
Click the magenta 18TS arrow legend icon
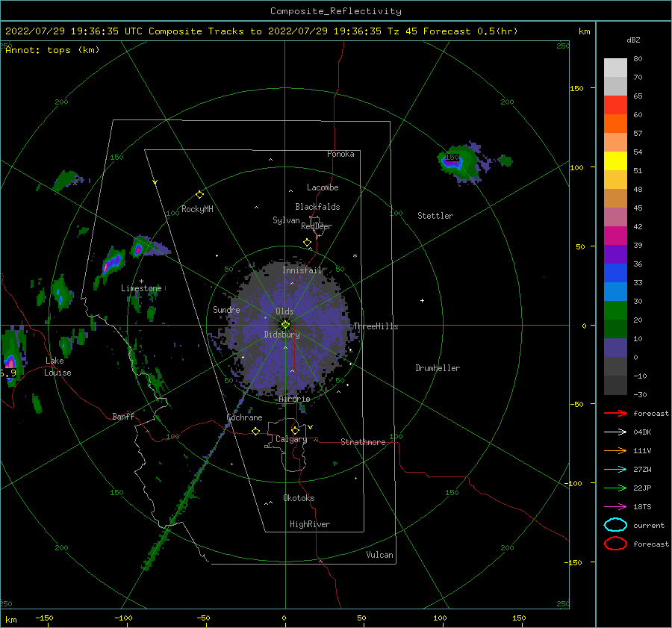point(615,507)
